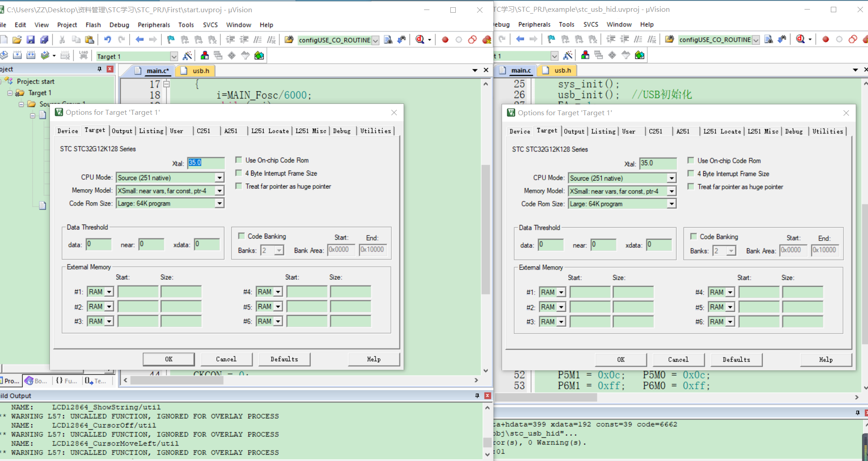Viewport: 868px width, 461px height.
Task: Open SVCS menu in right window
Action: 590,25
